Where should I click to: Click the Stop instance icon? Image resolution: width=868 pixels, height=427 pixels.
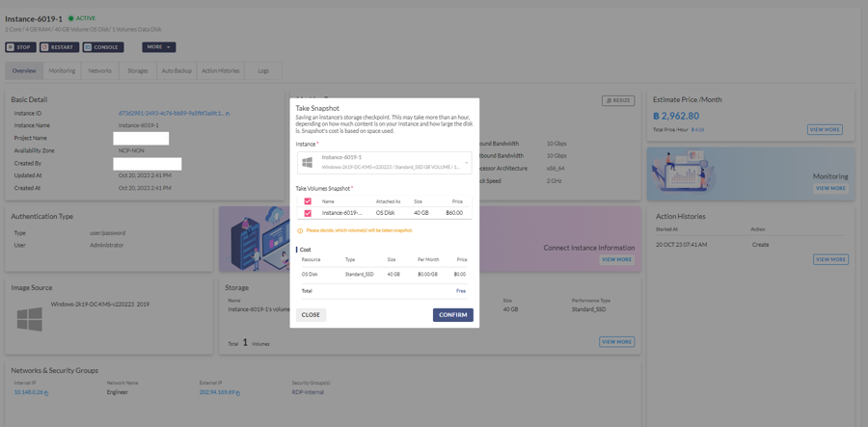click(12, 47)
